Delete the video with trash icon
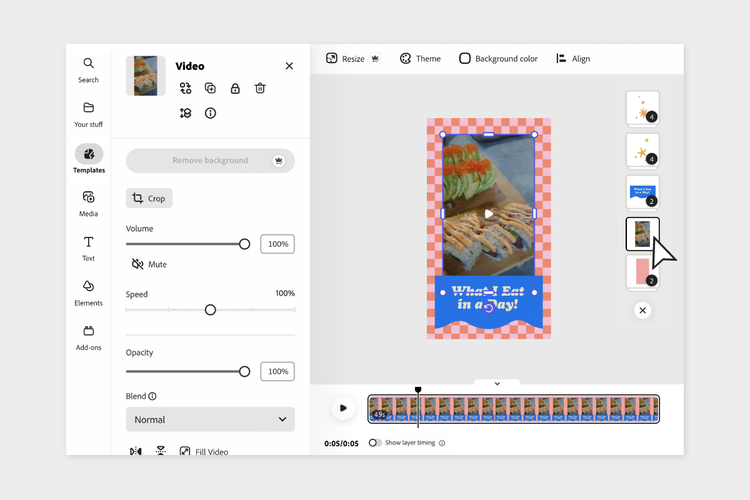 tap(260, 88)
